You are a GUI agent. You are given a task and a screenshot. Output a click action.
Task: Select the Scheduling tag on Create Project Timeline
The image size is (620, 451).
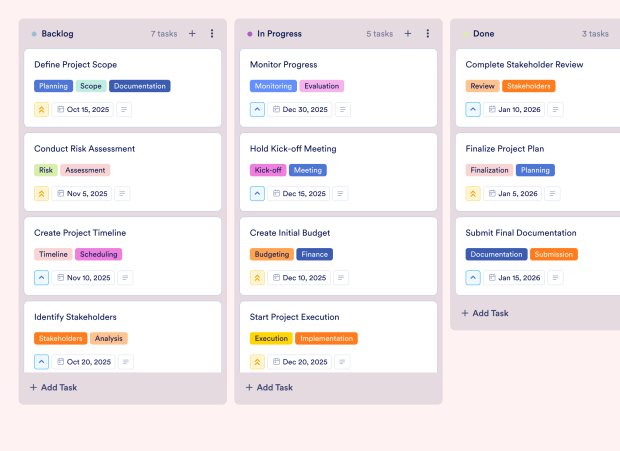point(98,254)
